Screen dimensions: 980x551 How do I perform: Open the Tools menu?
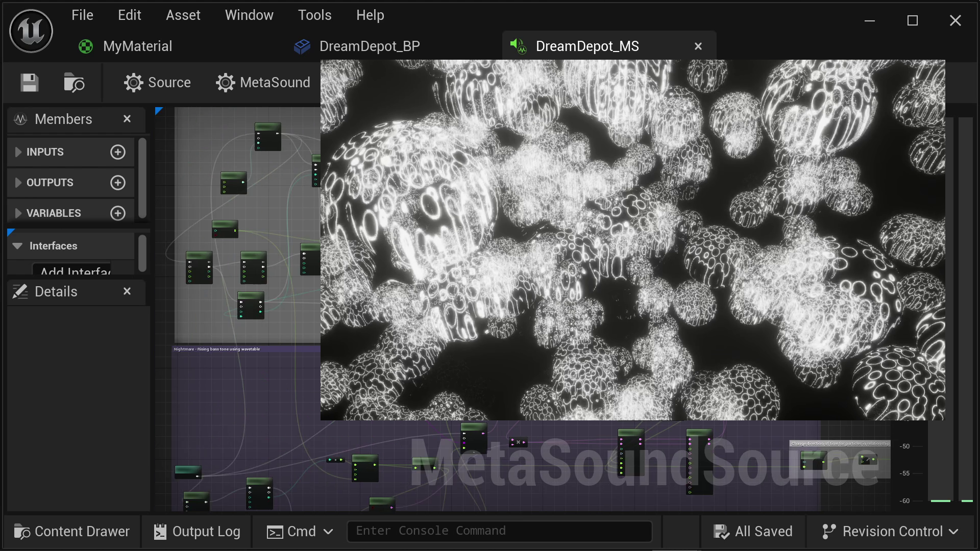[315, 15]
